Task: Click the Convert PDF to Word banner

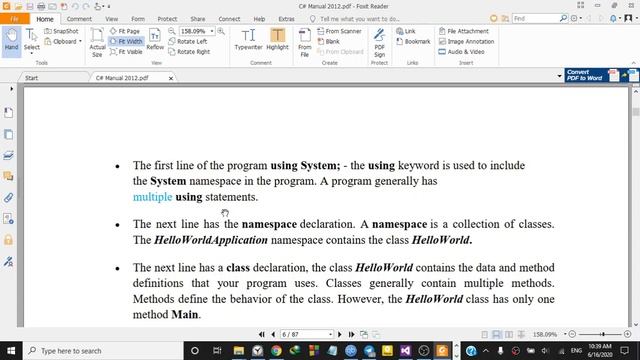Action: (602, 75)
